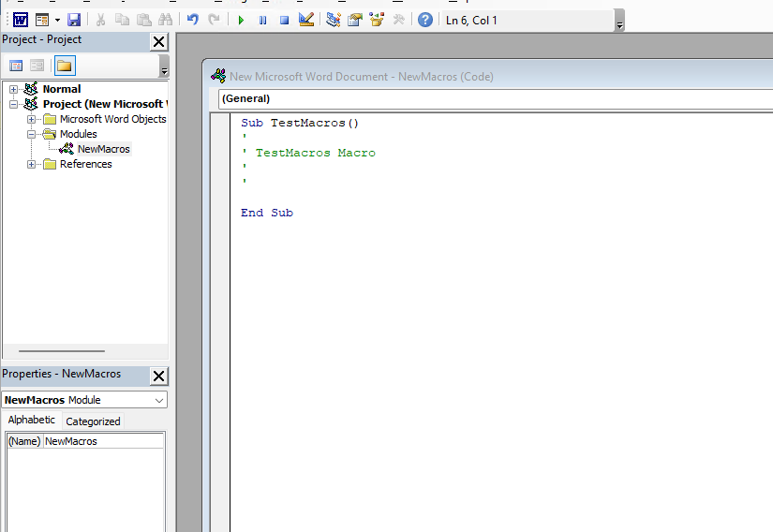Open Visual Basic Help question mark icon

(425, 20)
